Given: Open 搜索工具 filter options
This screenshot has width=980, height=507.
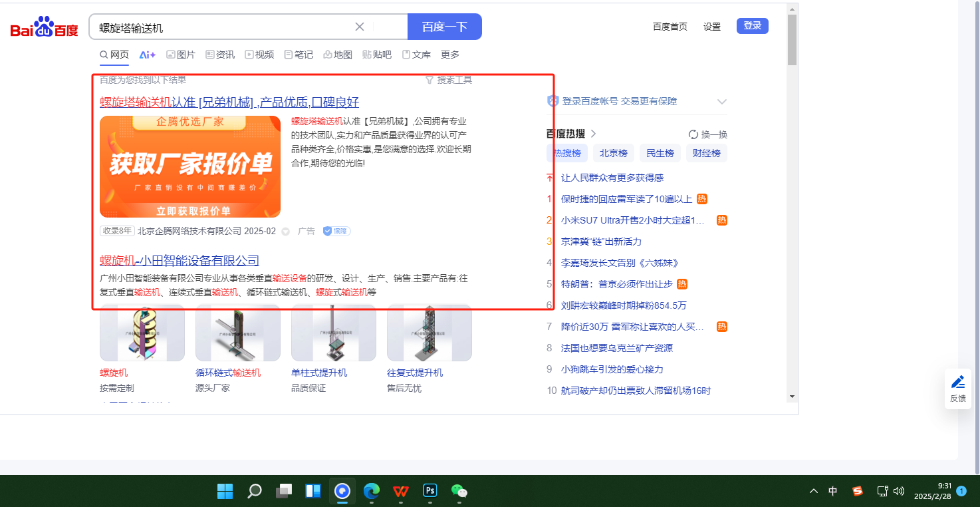Looking at the screenshot, I should pos(449,80).
